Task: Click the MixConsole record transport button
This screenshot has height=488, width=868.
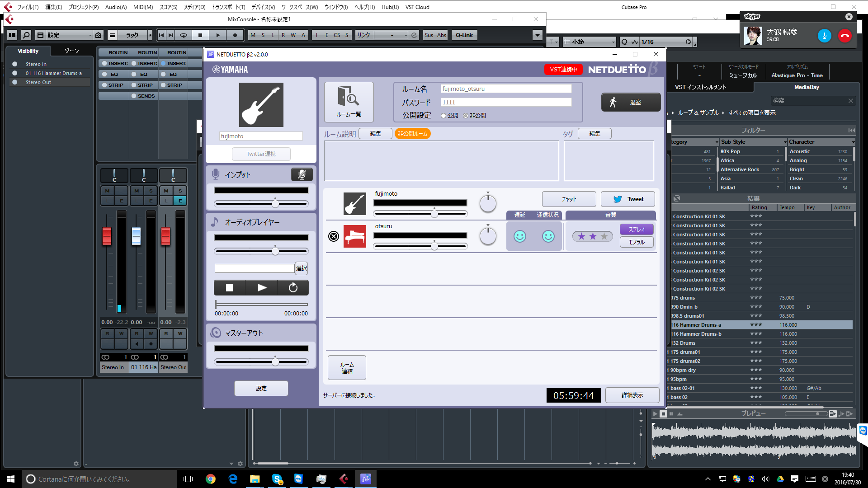Action: click(235, 35)
